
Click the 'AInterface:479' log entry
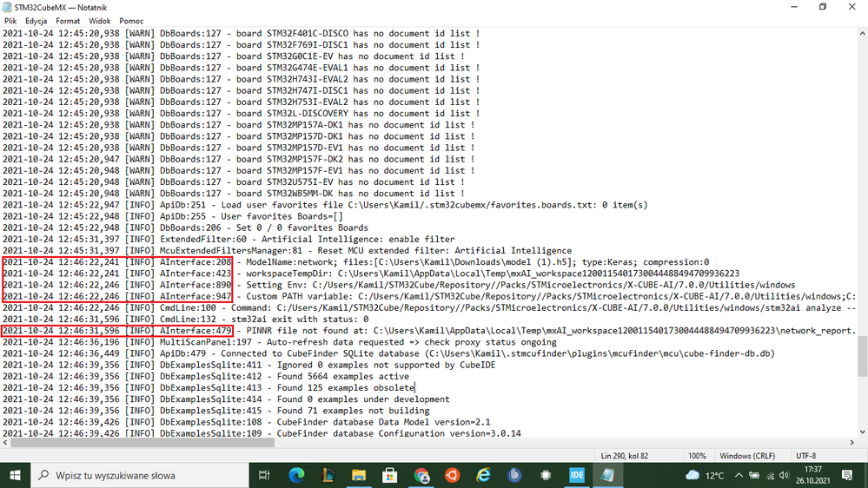pyautogui.click(x=429, y=331)
